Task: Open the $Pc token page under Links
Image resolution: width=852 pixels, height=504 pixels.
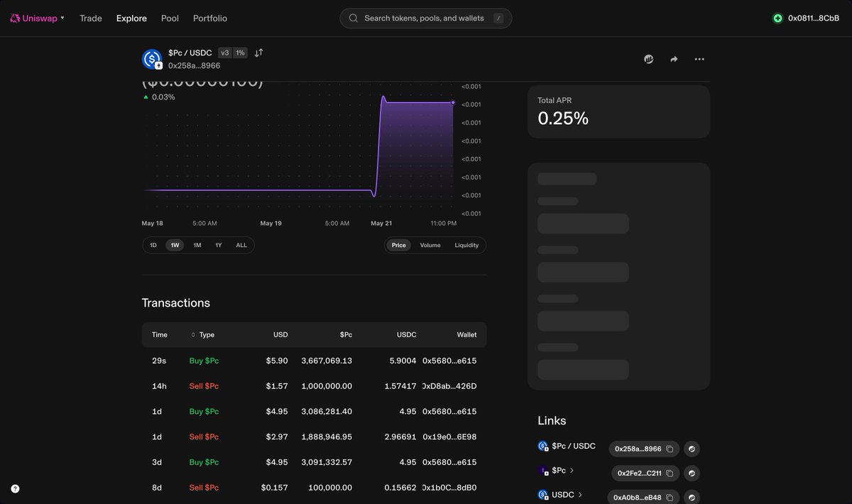Action: (x=562, y=470)
